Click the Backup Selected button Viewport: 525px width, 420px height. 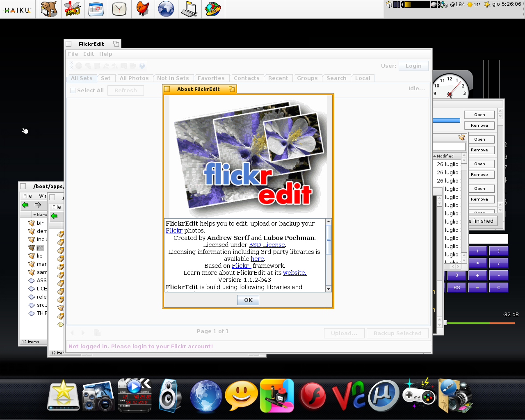(397, 333)
